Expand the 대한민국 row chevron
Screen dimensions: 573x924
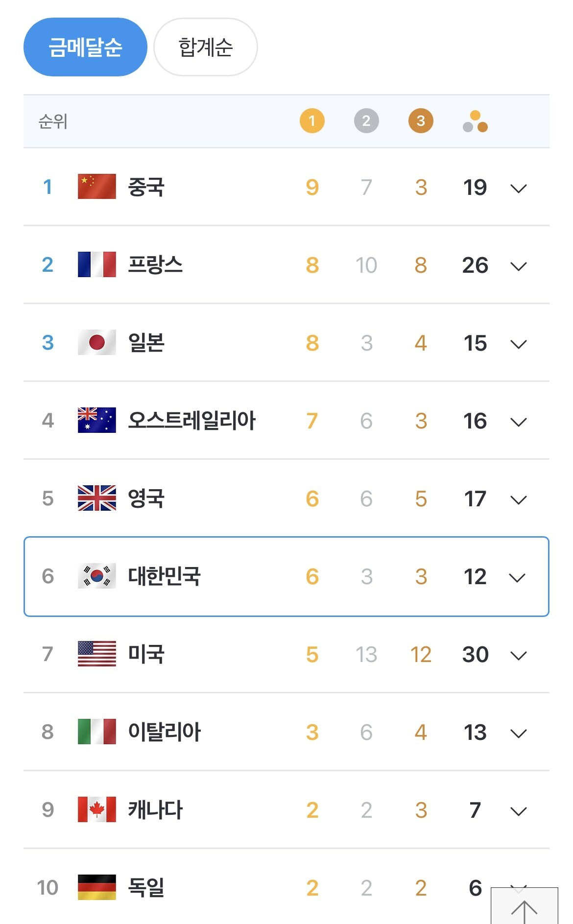click(517, 578)
